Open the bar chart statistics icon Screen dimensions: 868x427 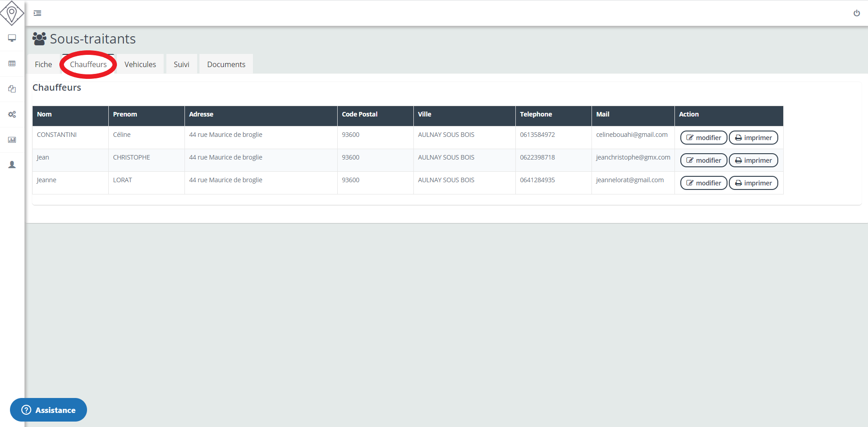[x=12, y=140]
